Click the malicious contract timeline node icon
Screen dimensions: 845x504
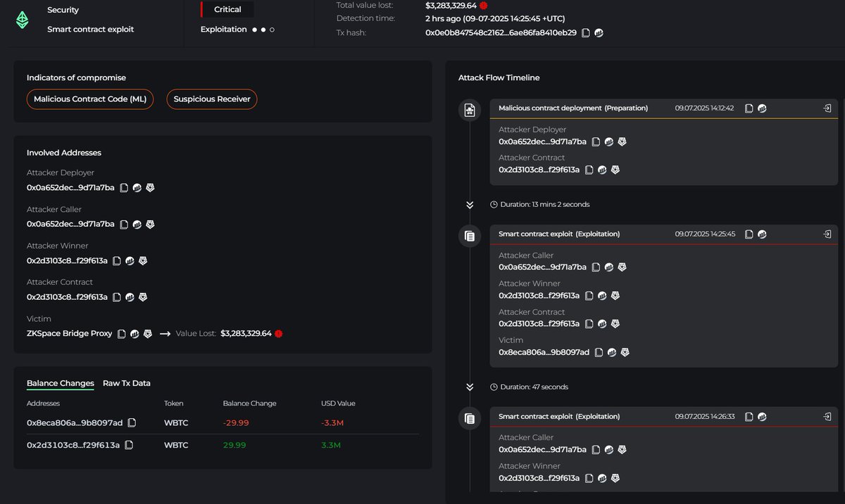pyautogui.click(x=470, y=110)
